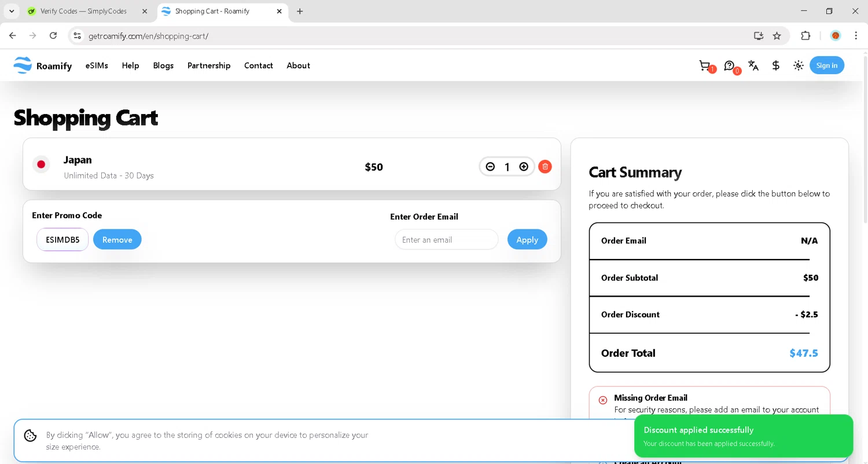Viewport: 868px width, 464px height.
Task: Toggle light/dark theme sun icon
Action: pyautogui.click(x=799, y=65)
